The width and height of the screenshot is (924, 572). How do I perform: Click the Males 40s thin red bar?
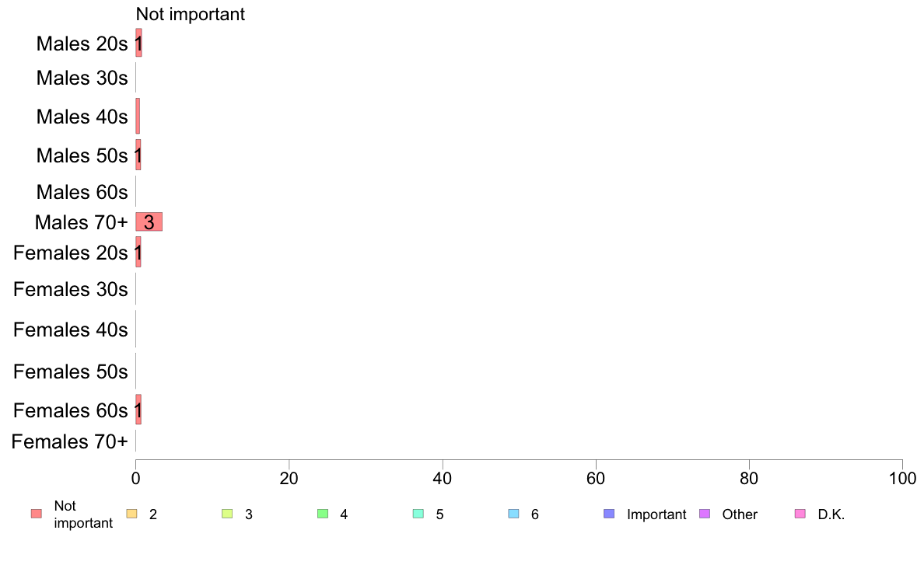[x=138, y=116]
